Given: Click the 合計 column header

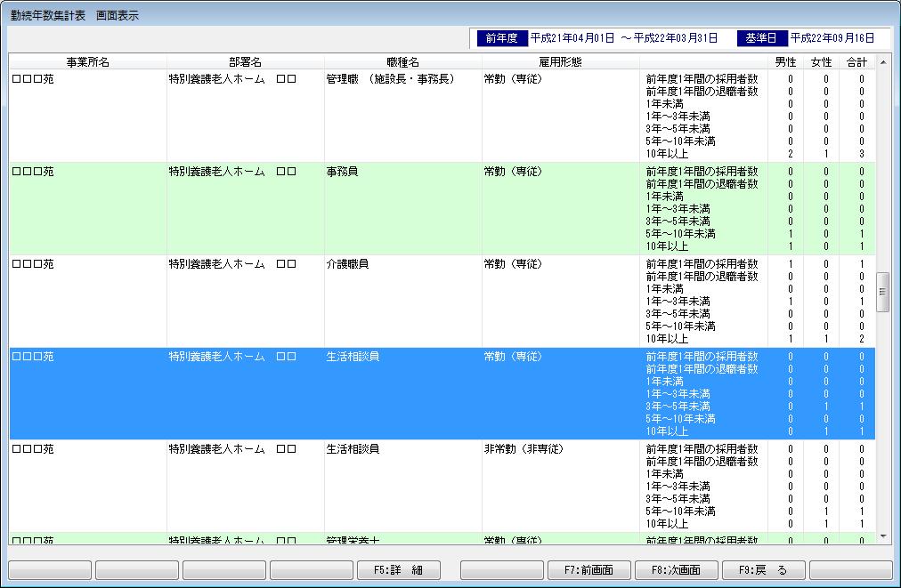Looking at the screenshot, I should click(x=856, y=62).
